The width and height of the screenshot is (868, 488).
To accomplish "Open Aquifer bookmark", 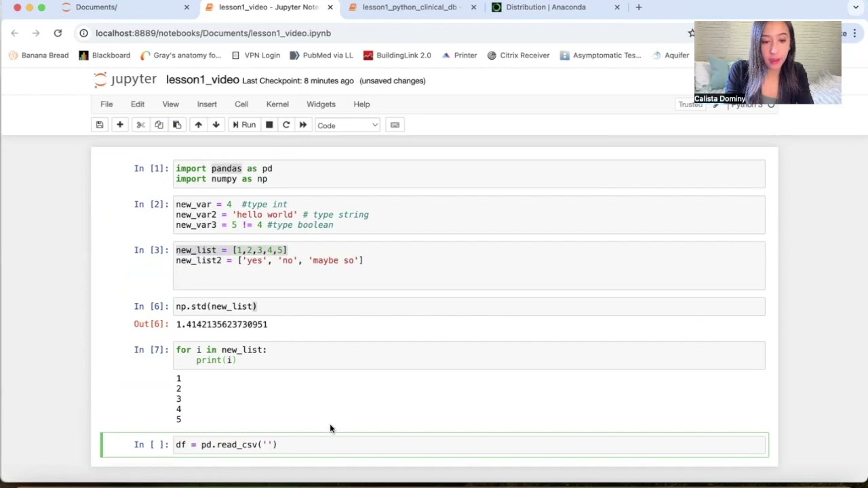I will point(671,55).
